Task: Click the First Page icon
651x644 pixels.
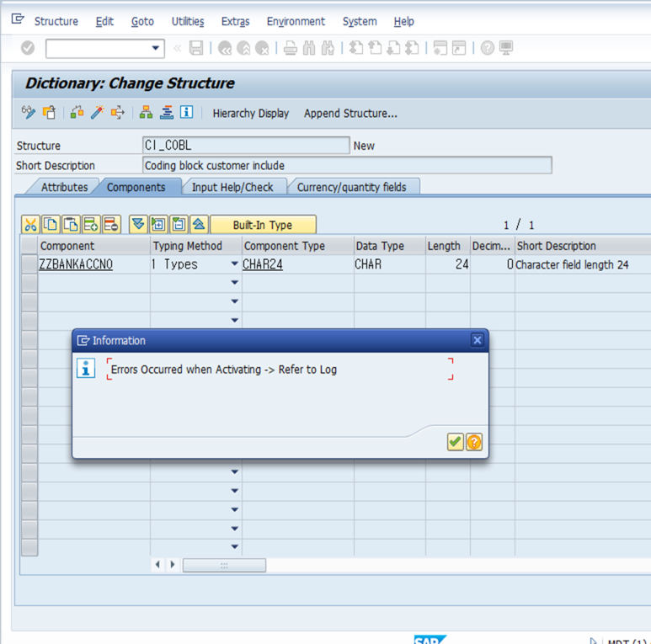Action: click(355, 48)
